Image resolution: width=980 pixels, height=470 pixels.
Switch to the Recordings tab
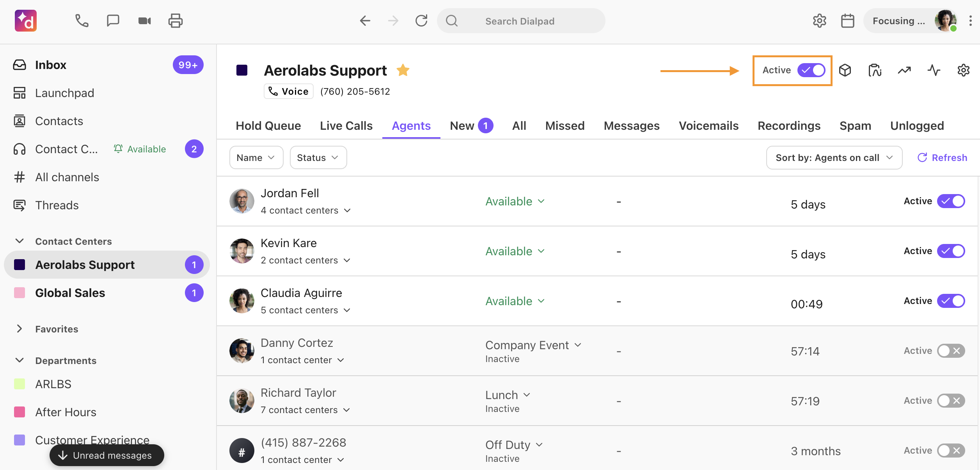[789, 125]
